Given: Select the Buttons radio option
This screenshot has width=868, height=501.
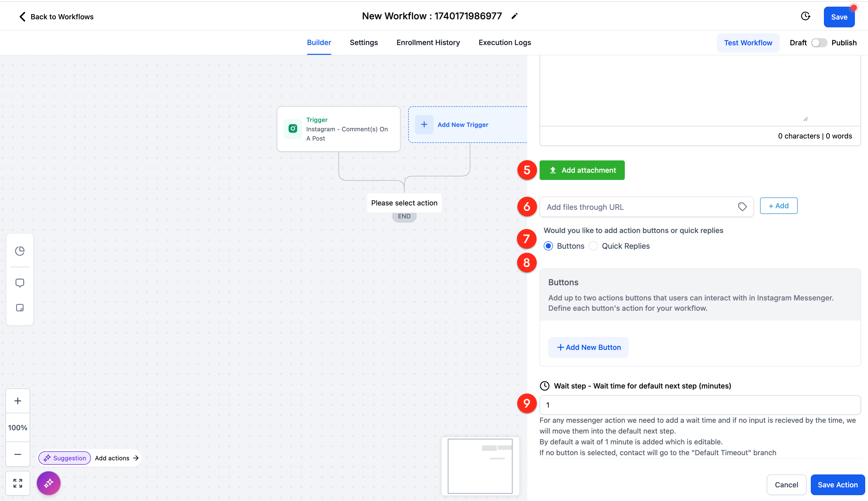Looking at the screenshot, I should [548, 246].
